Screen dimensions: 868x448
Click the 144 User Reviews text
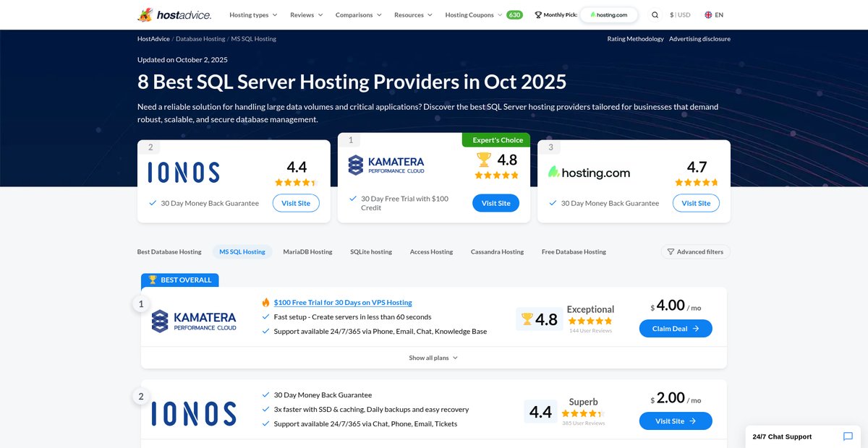pos(590,330)
